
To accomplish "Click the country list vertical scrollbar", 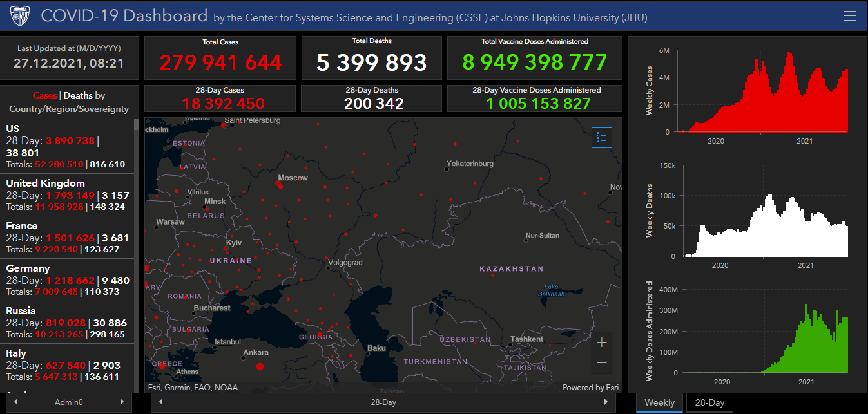I will (136, 258).
